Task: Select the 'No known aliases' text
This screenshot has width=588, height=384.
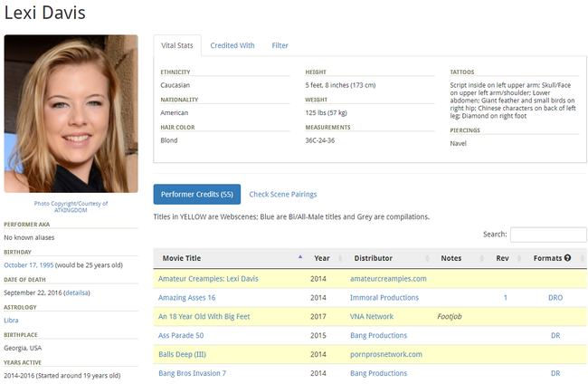Action: pyautogui.click(x=29, y=237)
